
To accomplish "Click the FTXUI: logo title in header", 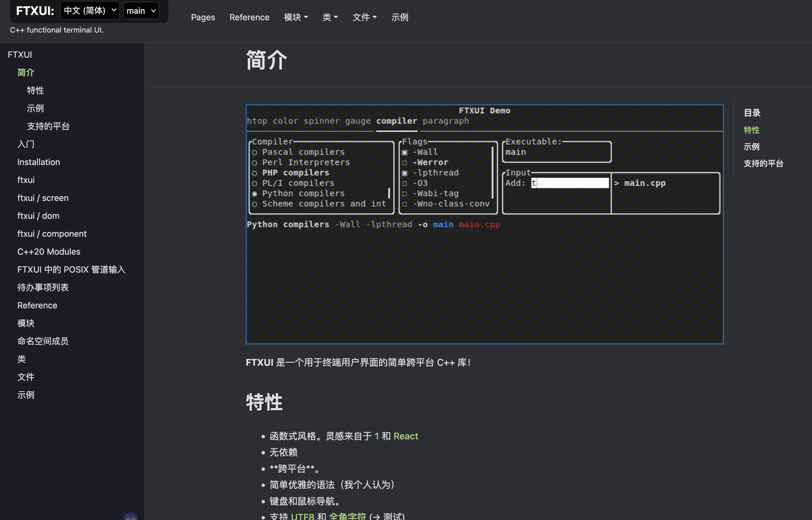I will 35,11.
